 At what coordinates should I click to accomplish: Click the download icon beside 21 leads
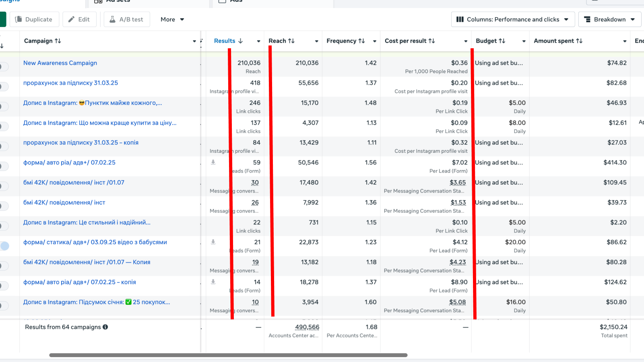[213, 242]
